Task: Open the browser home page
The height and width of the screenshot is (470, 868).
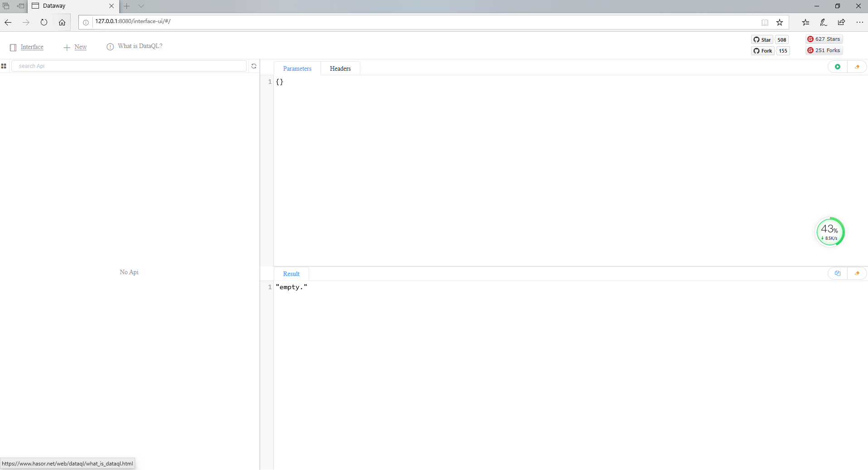Action: coord(62,22)
